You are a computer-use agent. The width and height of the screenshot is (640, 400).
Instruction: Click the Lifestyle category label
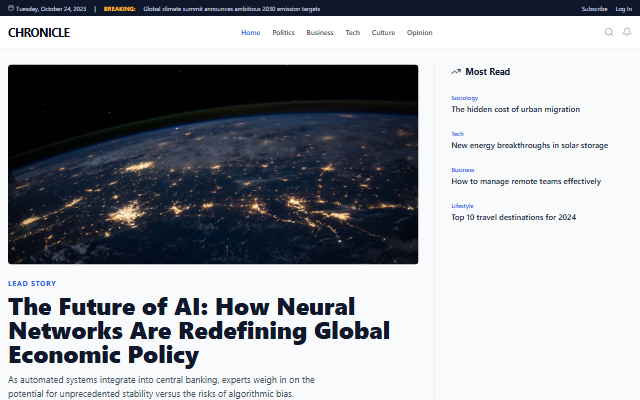tap(462, 206)
